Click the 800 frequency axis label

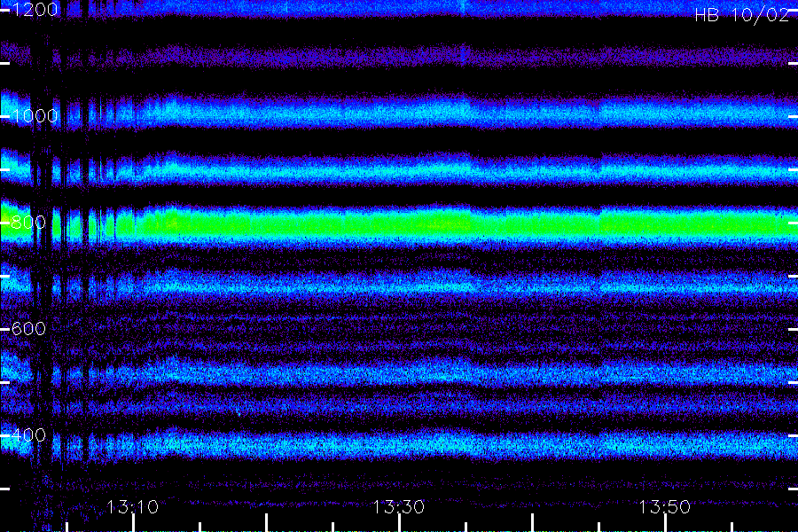(x=28, y=222)
